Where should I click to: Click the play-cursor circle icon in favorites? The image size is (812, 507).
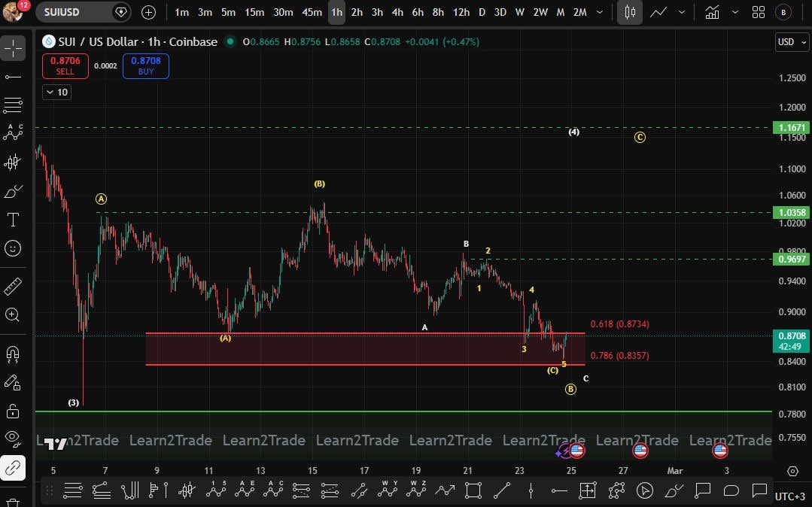click(645, 490)
